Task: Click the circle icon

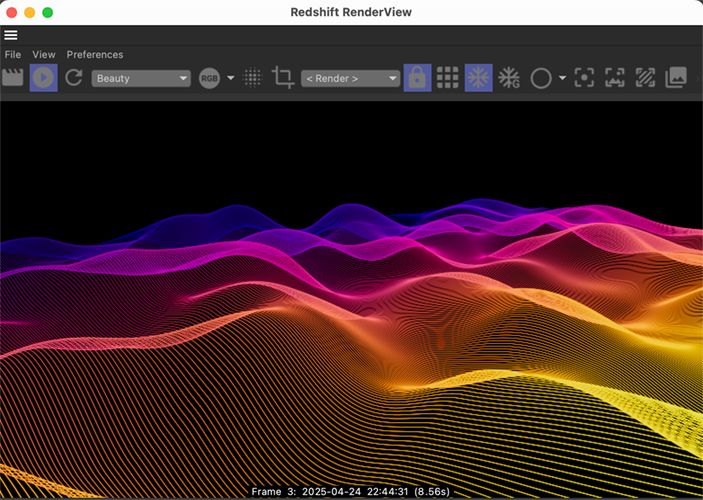Action: pos(541,78)
